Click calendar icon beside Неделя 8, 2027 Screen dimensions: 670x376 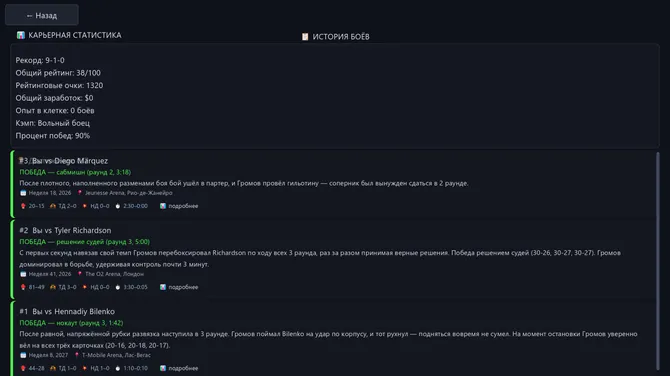[23, 355]
